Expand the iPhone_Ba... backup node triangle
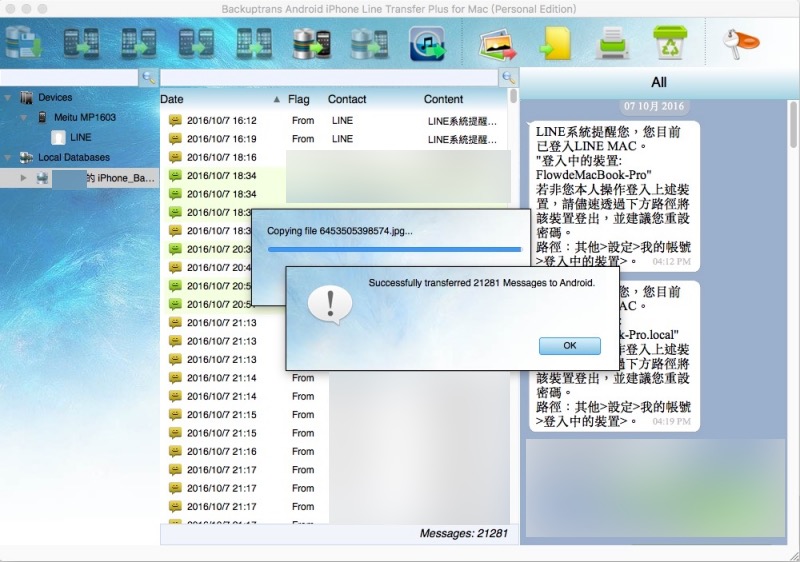The width and height of the screenshot is (800, 562). tap(23, 178)
